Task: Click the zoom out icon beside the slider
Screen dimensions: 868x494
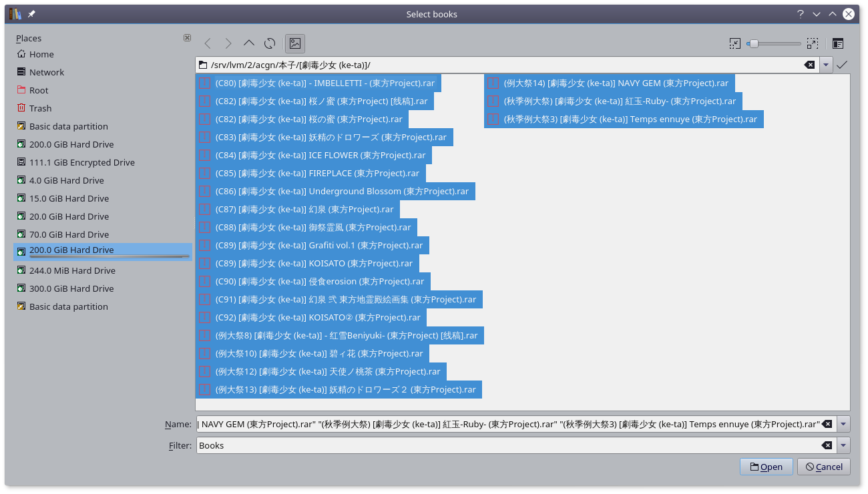Action: [x=735, y=43]
